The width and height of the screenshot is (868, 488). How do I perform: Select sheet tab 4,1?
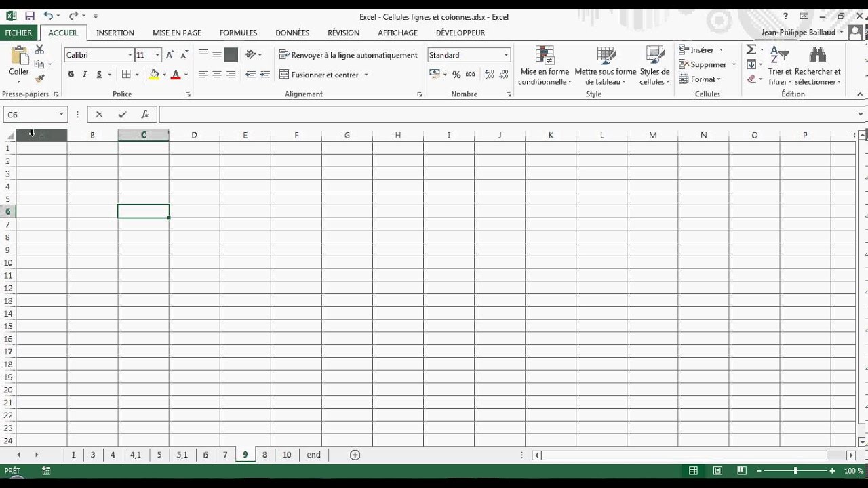point(136,455)
